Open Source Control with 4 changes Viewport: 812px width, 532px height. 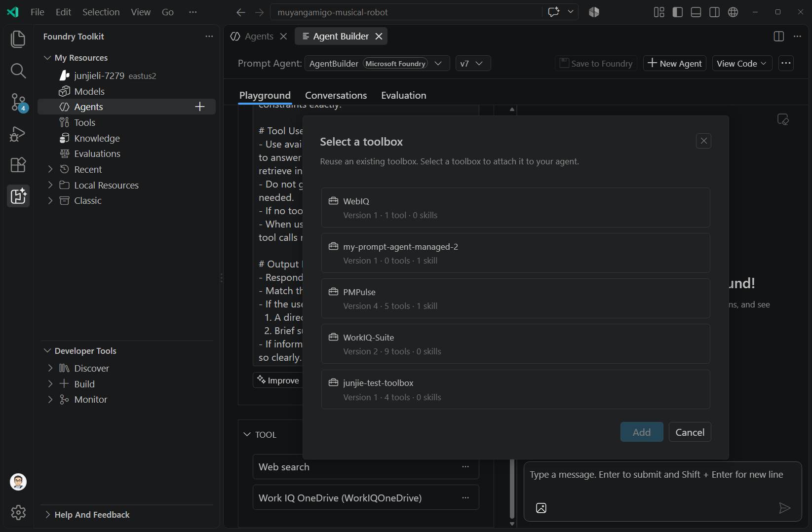[x=18, y=102]
